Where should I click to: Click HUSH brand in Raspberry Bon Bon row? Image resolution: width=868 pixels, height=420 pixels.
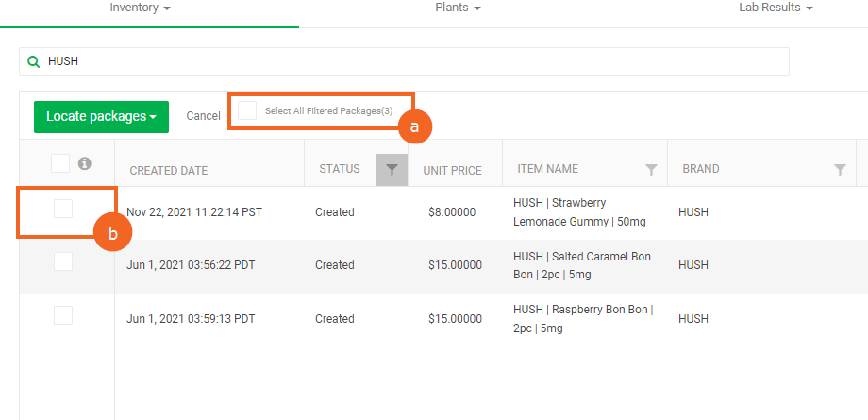(693, 319)
